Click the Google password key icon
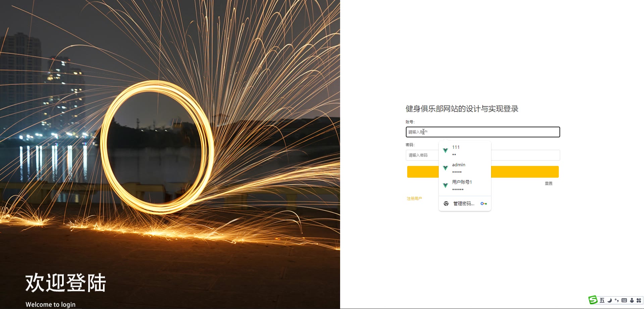The width and height of the screenshot is (644, 309). pos(484,204)
